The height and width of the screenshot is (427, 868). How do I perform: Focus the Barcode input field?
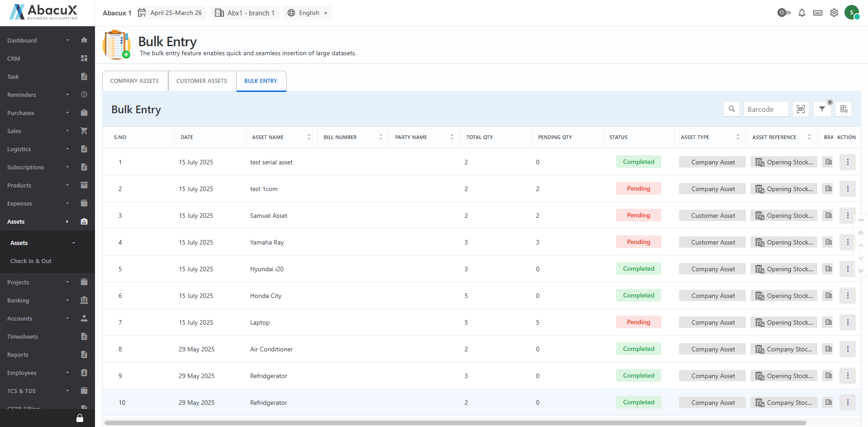click(x=766, y=109)
